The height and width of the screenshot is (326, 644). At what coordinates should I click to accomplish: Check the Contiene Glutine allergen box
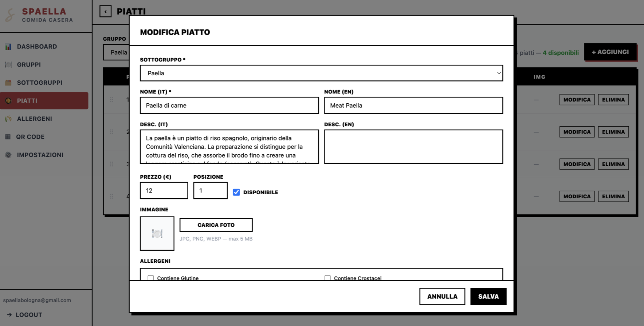[x=150, y=278]
